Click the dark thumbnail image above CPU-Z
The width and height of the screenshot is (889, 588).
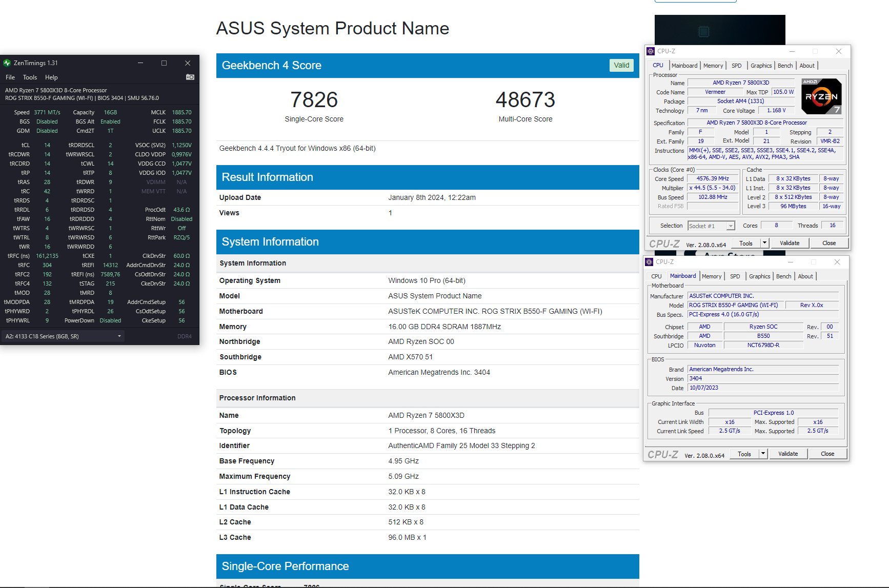(x=720, y=30)
